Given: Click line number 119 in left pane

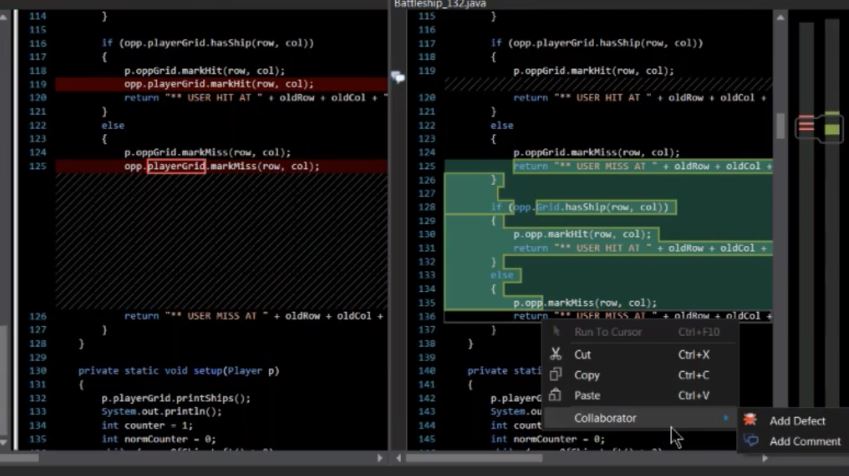Looking at the screenshot, I should tap(37, 84).
